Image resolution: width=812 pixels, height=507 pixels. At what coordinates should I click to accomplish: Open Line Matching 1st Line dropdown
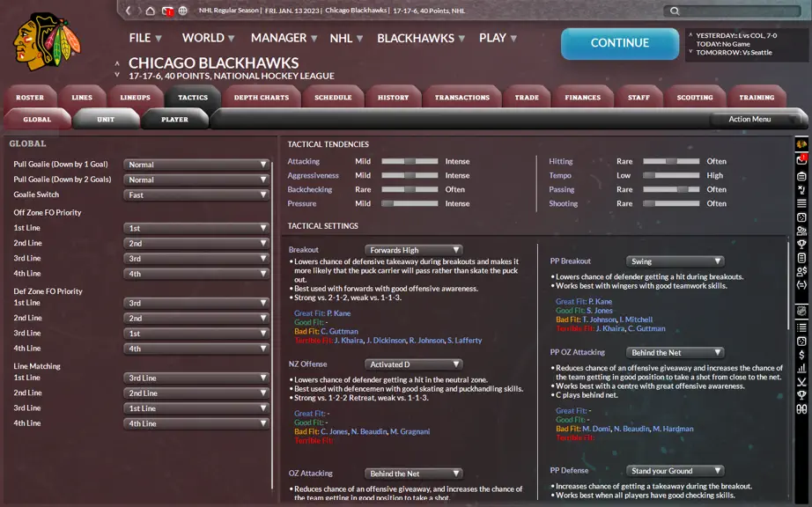pos(196,378)
